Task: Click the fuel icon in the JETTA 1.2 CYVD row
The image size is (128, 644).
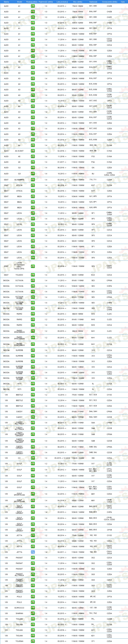Action: click(33, 535)
